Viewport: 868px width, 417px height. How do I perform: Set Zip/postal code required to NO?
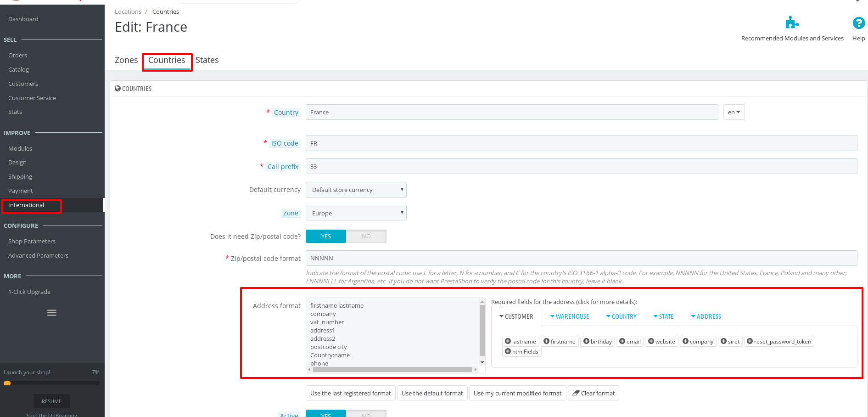366,236
